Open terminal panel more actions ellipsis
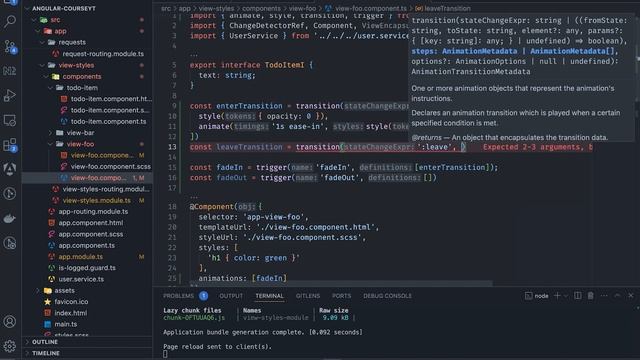 tap(604, 296)
